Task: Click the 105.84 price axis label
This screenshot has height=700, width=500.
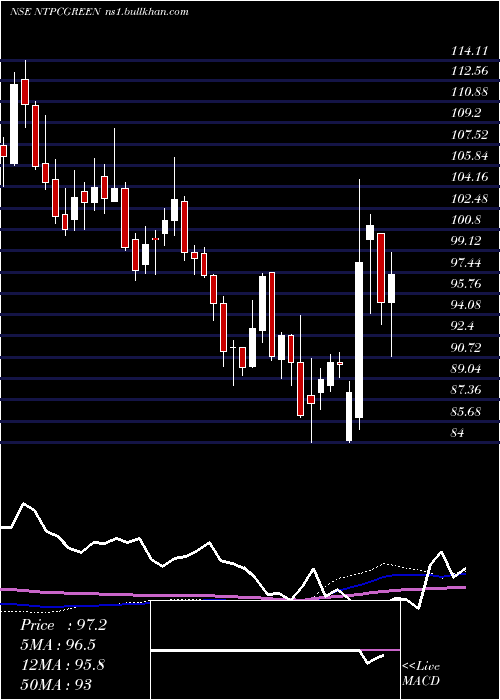Action: pyautogui.click(x=469, y=156)
